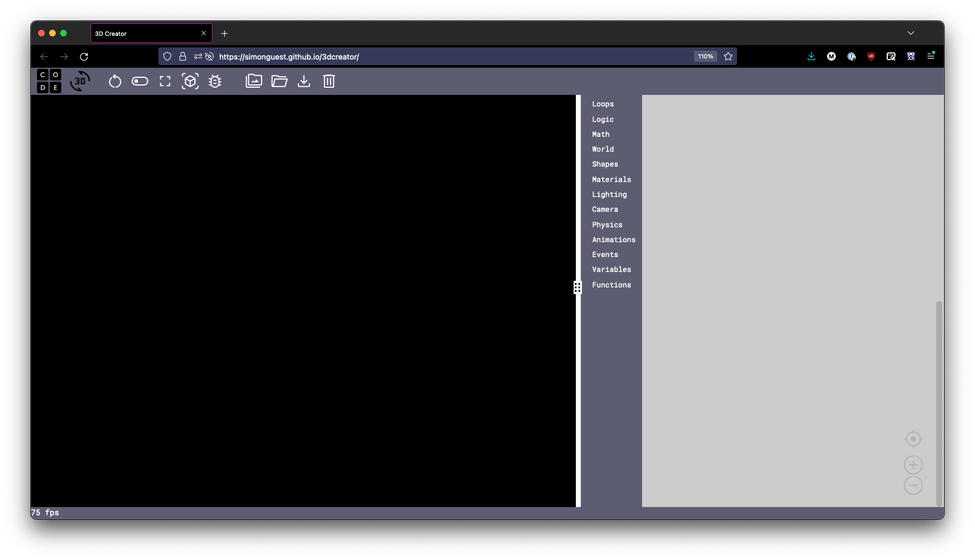Open the debug bug tool
This screenshot has height=560, width=975.
[x=215, y=81]
